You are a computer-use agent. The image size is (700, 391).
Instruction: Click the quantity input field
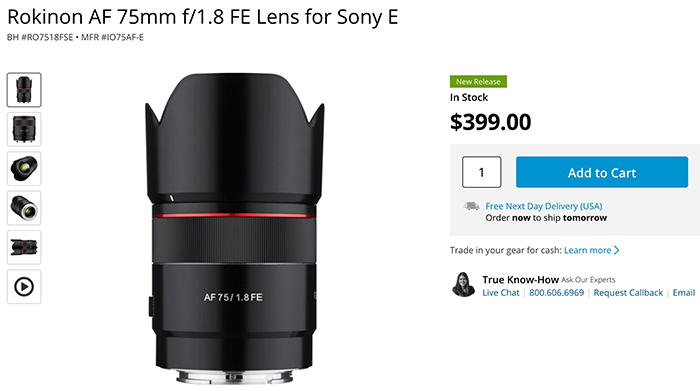click(481, 172)
